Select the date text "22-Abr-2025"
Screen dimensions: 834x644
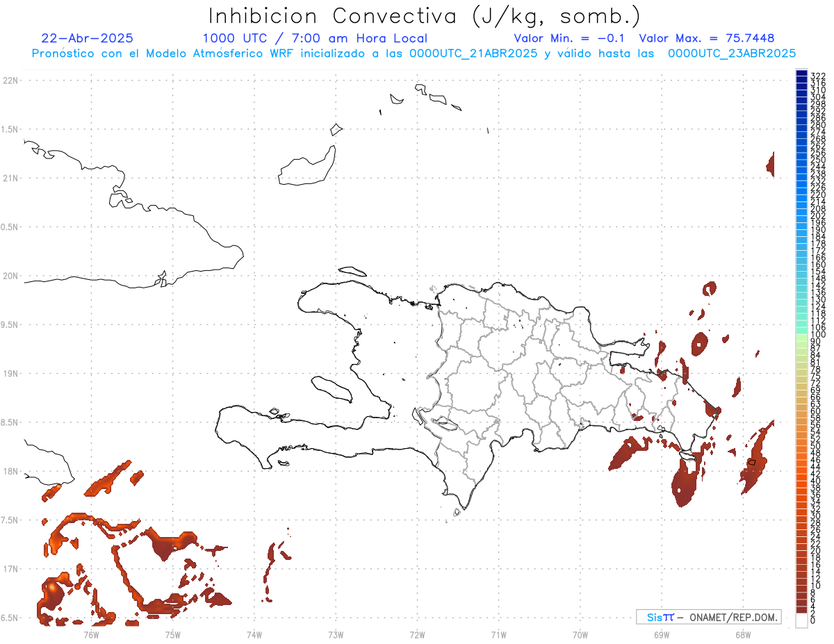point(88,38)
